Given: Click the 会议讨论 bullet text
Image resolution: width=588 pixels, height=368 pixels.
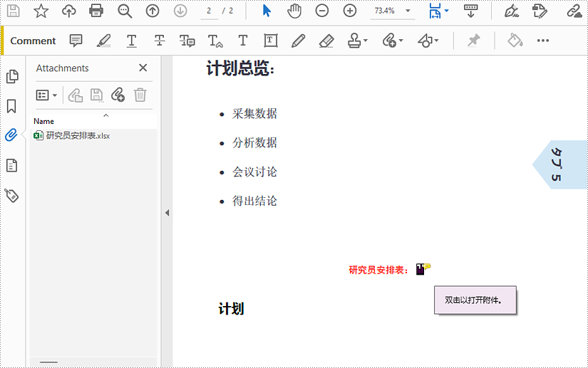Looking at the screenshot, I should click(x=254, y=172).
